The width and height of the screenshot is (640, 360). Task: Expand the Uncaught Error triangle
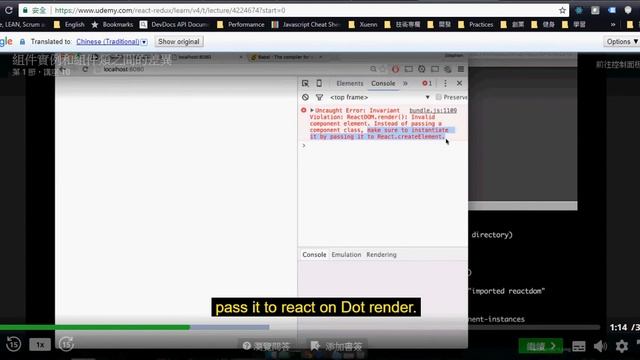tap(312, 110)
